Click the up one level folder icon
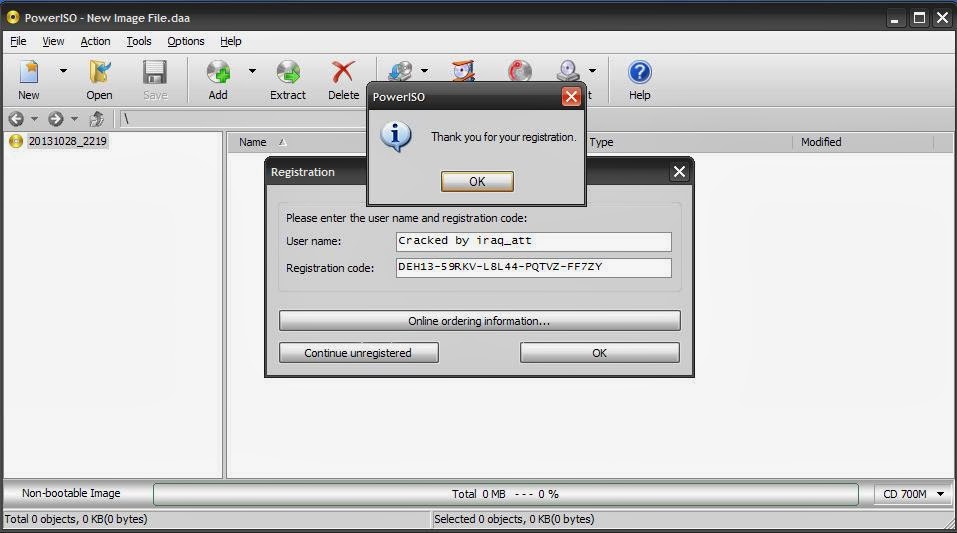 (x=96, y=119)
